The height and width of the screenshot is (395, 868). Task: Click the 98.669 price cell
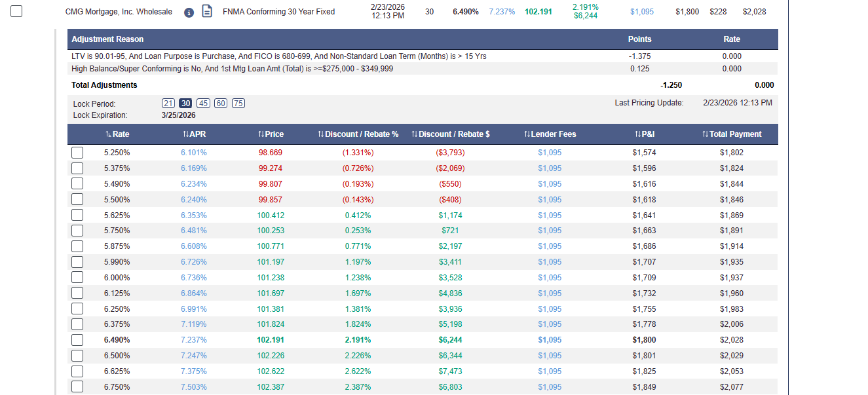pyautogui.click(x=271, y=153)
